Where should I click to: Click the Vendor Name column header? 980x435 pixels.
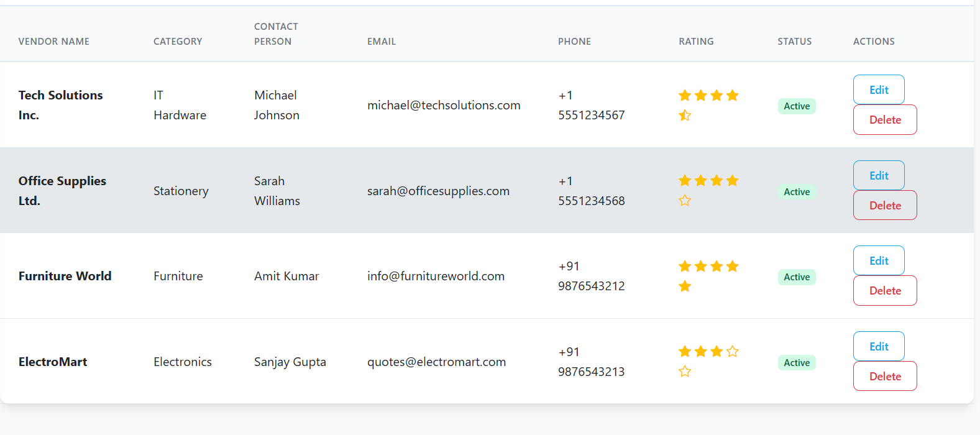point(54,42)
